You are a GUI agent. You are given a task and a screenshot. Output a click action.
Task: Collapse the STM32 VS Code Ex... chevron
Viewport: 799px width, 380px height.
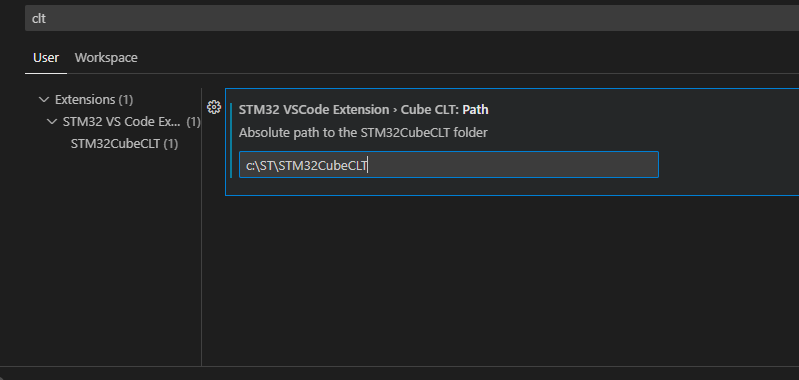52,122
